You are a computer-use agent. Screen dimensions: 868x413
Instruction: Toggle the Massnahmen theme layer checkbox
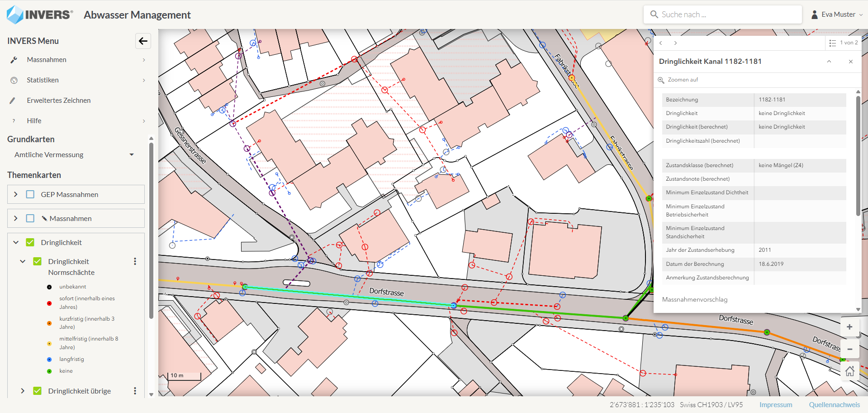[x=30, y=218]
